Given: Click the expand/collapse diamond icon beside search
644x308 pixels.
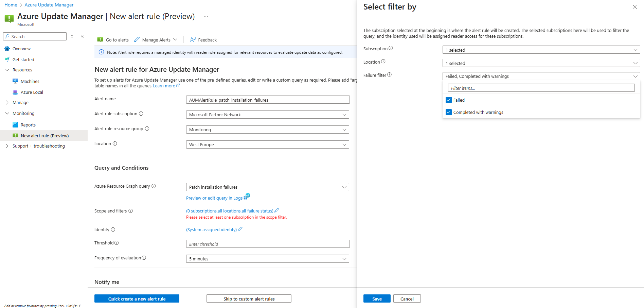Looking at the screenshot, I should [x=72, y=36].
